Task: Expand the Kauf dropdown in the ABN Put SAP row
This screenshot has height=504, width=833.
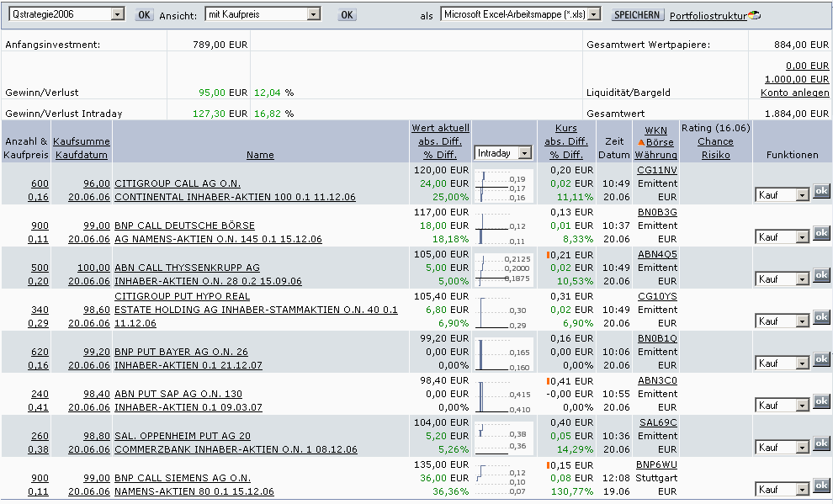Action: [801, 406]
